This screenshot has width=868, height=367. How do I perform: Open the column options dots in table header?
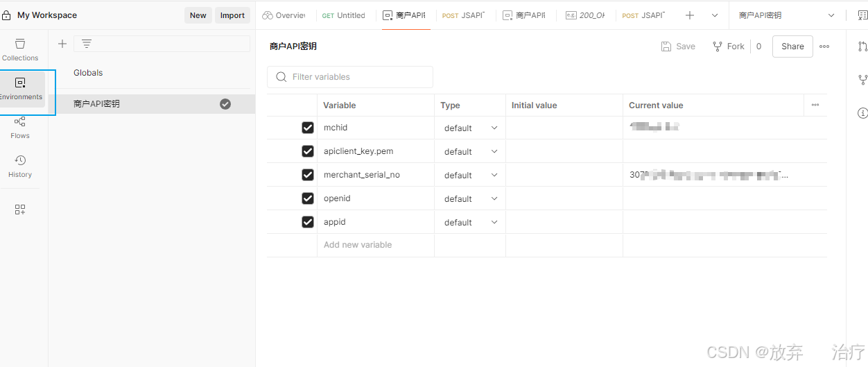815,105
